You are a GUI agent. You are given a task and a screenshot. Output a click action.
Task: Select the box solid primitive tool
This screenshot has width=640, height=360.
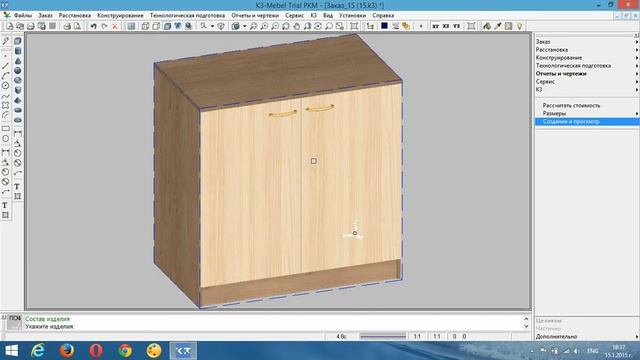point(18,41)
